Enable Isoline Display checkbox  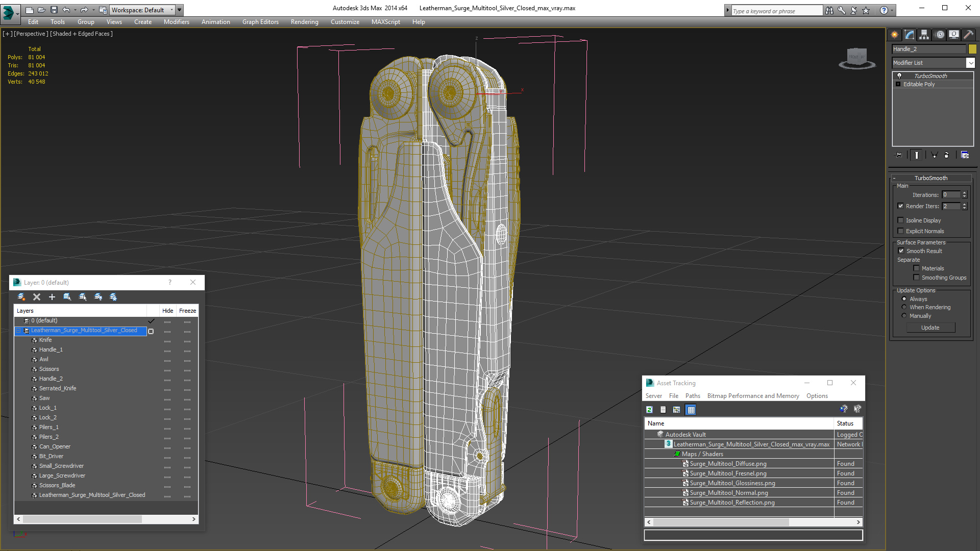[x=901, y=220]
